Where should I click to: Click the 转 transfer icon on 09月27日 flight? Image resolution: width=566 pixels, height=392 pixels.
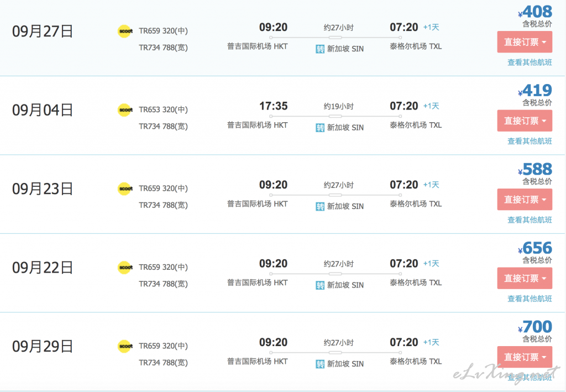[320, 49]
